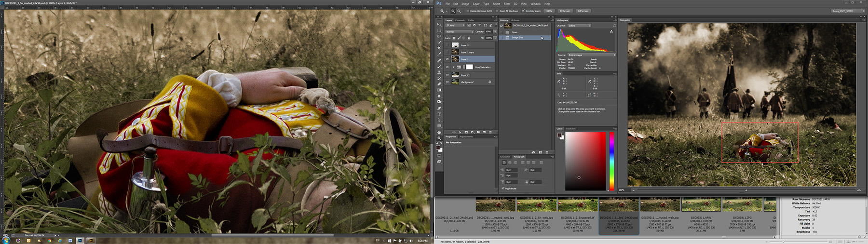Select the Eraser tool
This screenshot has width=868, height=244.
point(439,84)
